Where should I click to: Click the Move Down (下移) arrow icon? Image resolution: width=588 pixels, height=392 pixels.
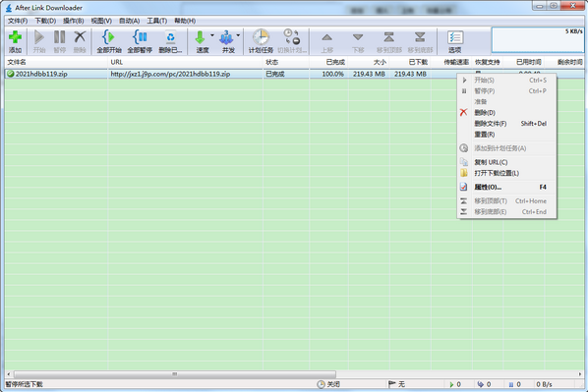pos(358,37)
